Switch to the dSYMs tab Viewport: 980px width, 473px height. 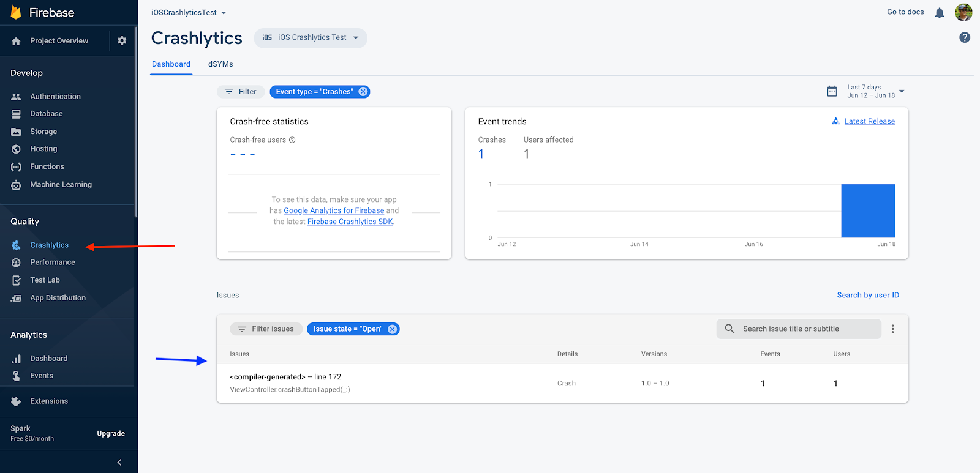click(221, 64)
